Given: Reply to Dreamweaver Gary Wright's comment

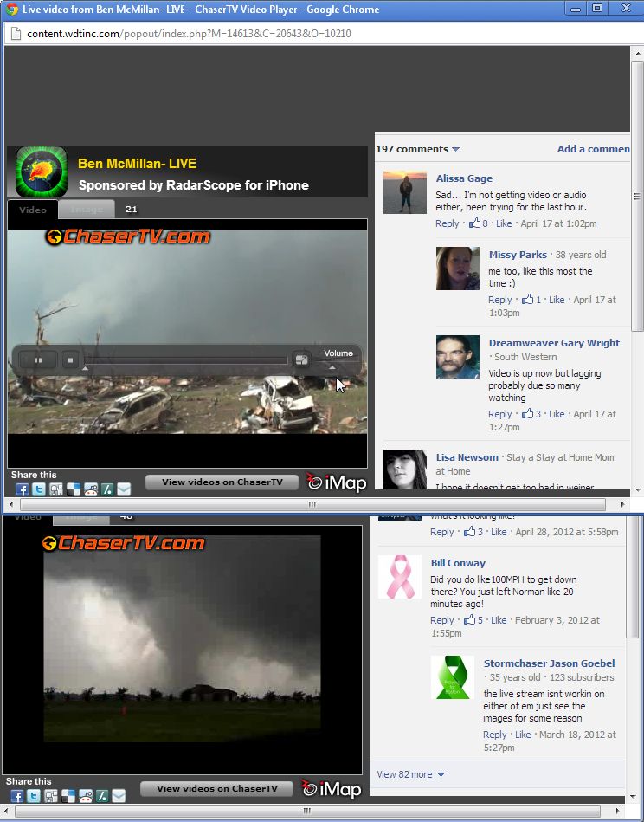Looking at the screenshot, I should click(x=500, y=414).
